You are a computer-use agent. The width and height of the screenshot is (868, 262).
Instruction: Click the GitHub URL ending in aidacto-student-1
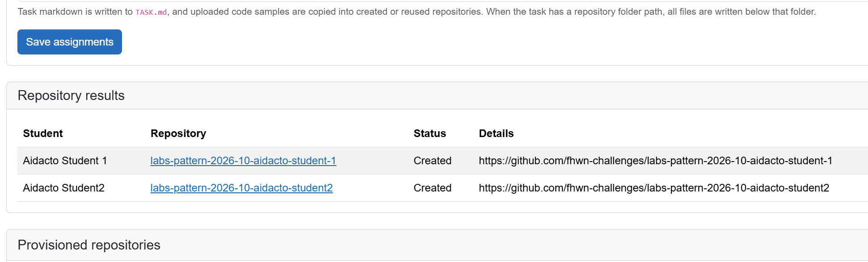656,161
